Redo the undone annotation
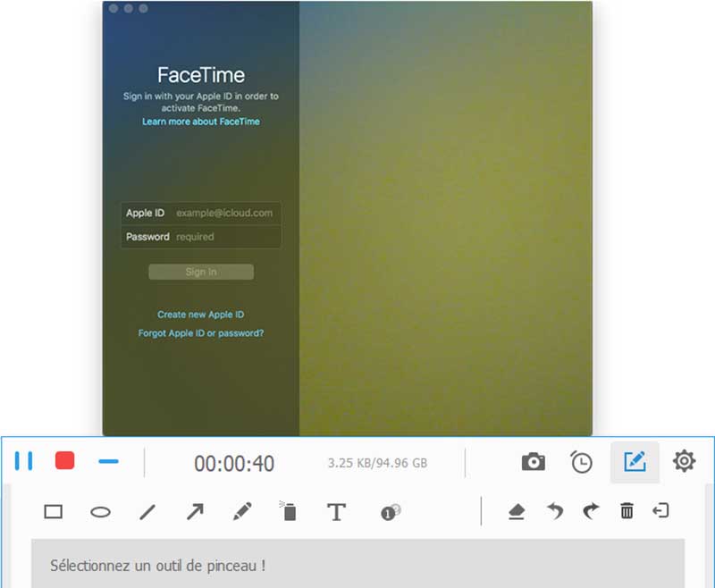 click(x=591, y=512)
